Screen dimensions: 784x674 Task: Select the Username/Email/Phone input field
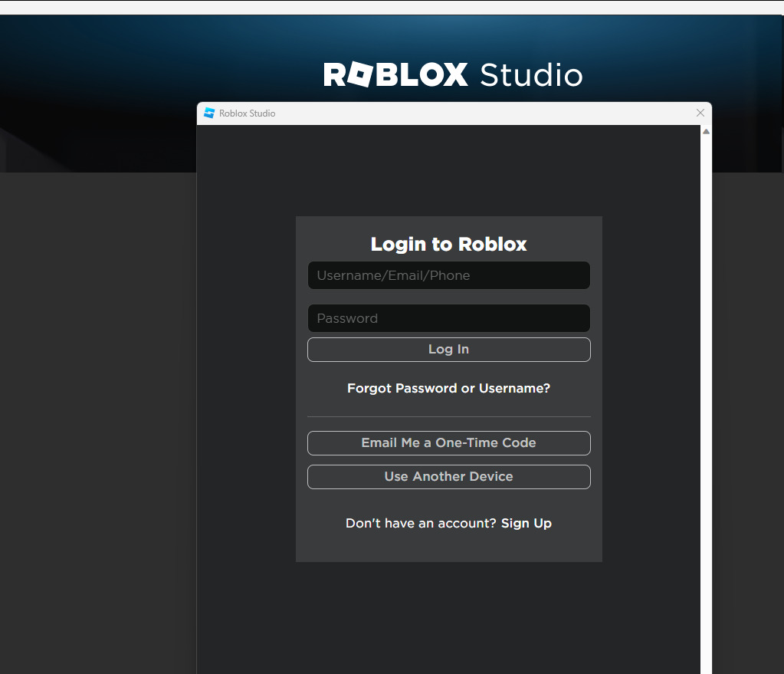(448, 275)
